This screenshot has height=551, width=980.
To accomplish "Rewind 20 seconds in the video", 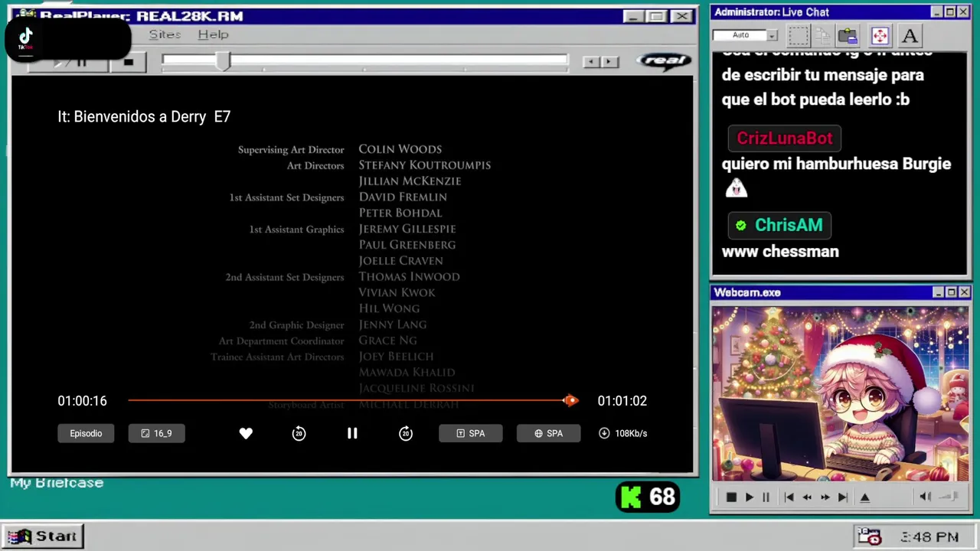I will 299,433.
